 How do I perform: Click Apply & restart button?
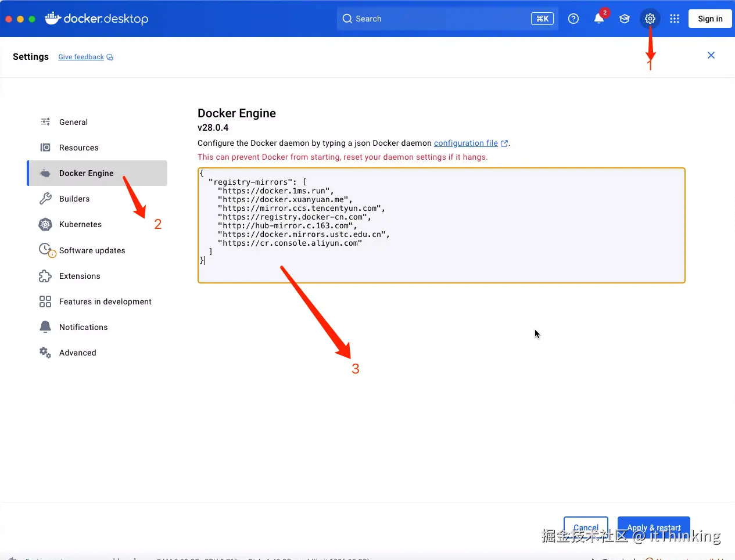pos(654,527)
